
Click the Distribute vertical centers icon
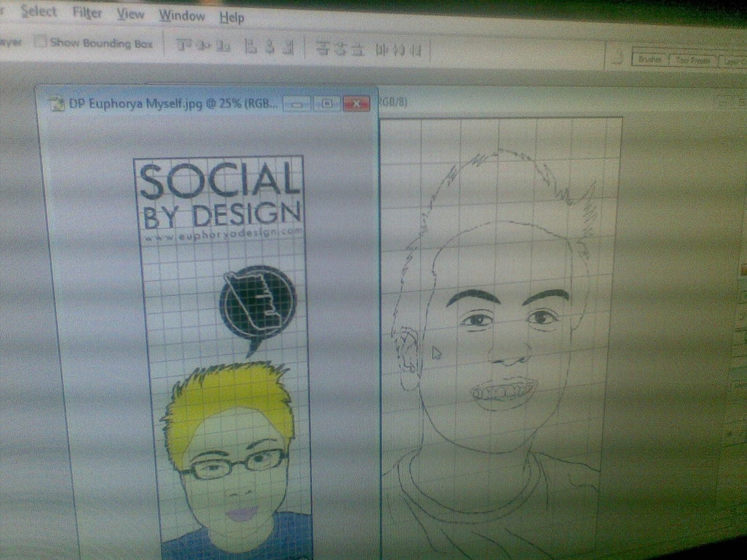340,50
